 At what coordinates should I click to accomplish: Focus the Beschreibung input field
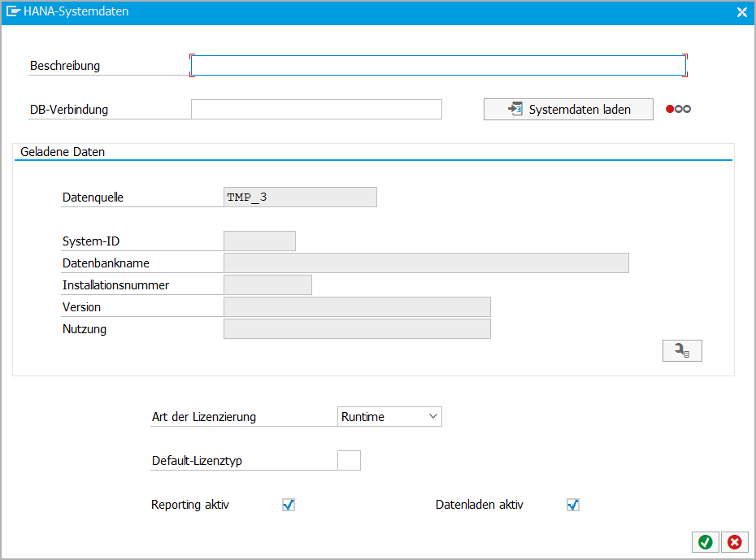pyautogui.click(x=439, y=66)
